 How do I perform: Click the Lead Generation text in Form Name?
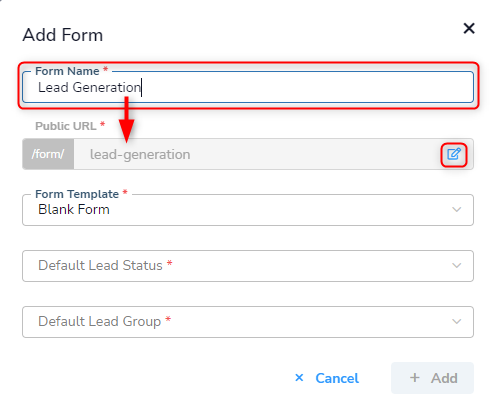click(x=89, y=87)
